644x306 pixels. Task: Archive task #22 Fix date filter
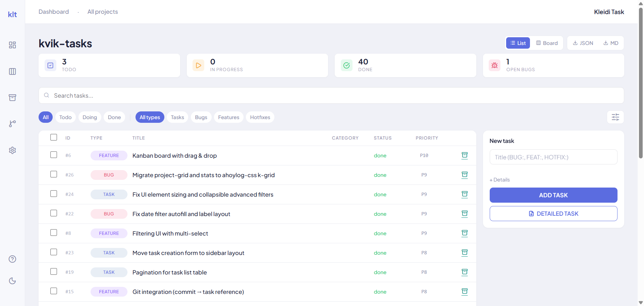coord(465,214)
